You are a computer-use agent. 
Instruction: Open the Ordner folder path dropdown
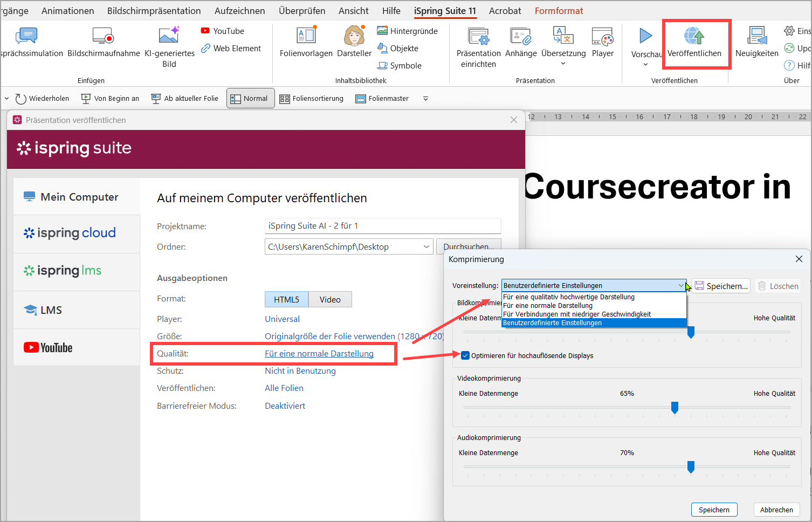(426, 247)
